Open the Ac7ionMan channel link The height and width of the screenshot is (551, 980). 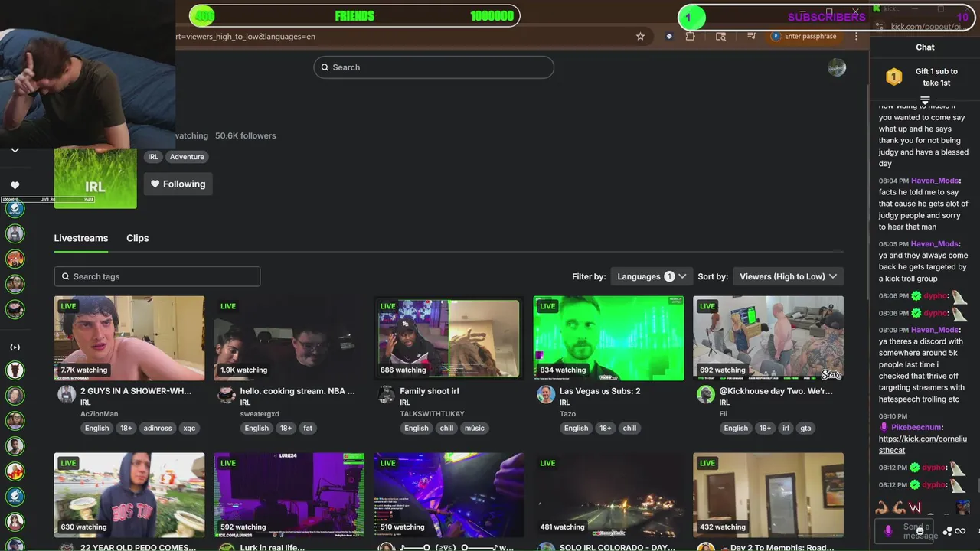coord(100,414)
